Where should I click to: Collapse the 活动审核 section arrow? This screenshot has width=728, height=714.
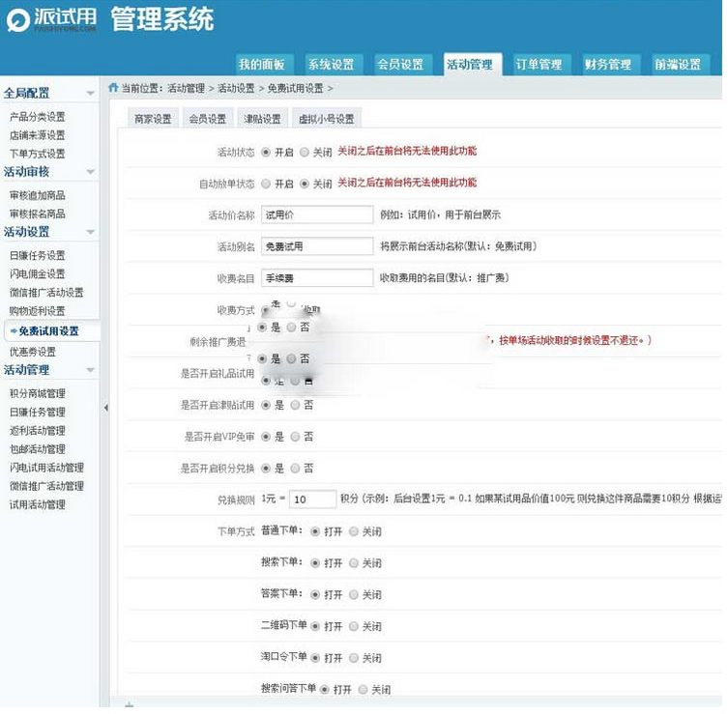coord(90,172)
